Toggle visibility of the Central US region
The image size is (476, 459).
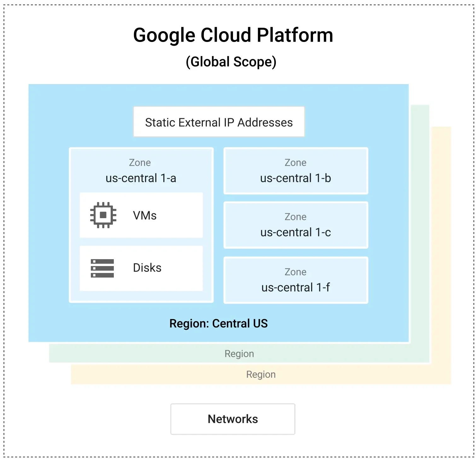coord(218,323)
